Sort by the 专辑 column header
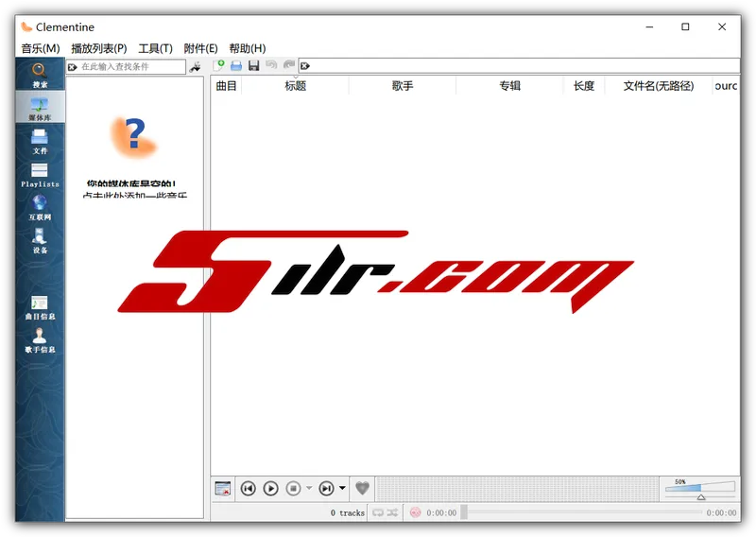Viewport: 756px width, 537px height. click(509, 86)
